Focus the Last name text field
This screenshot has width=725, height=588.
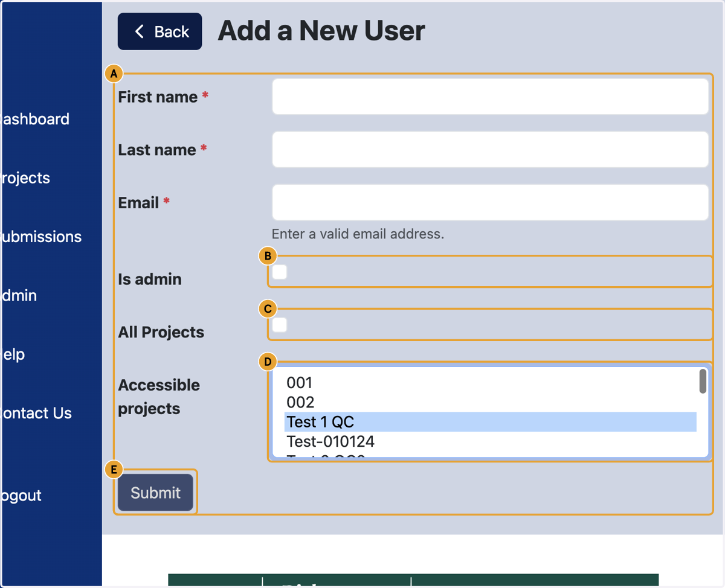490,150
